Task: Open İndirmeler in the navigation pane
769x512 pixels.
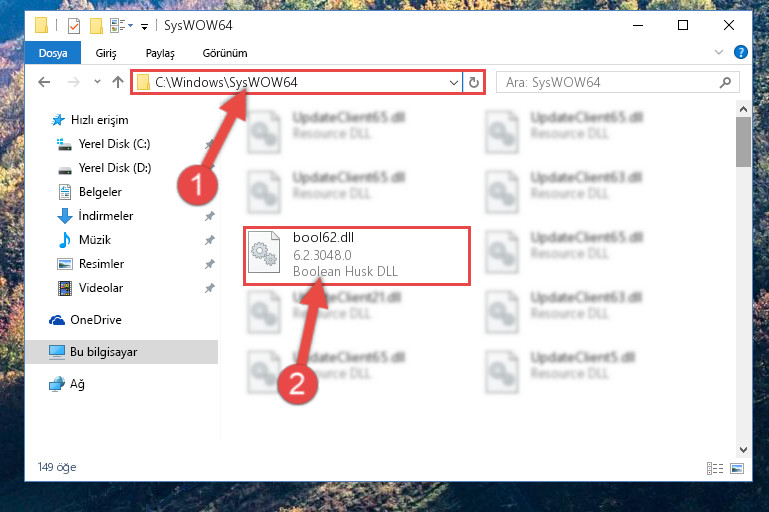Action: point(105,216)
